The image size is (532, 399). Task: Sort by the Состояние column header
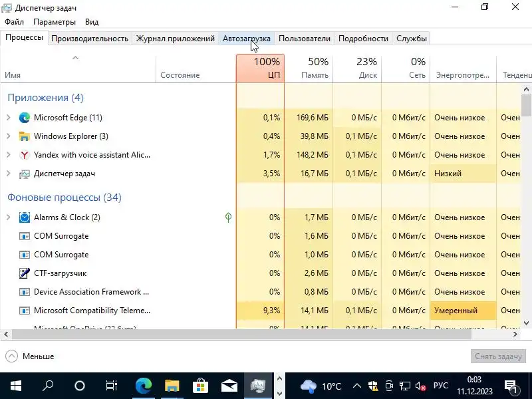click(x=196, y=68)
